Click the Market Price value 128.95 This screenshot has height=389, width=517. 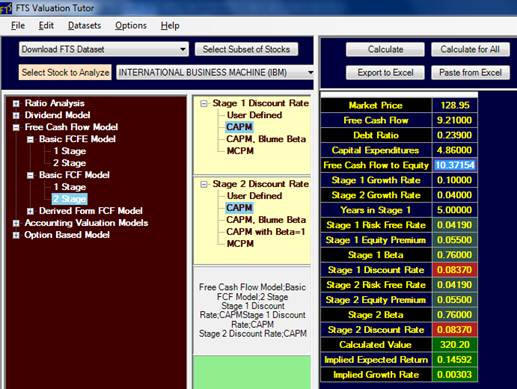[x=455, y=105]
